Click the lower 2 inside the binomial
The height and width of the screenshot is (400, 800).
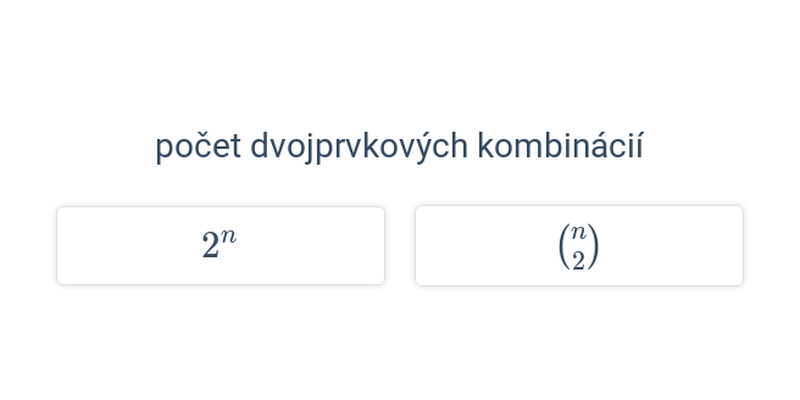point(578,261)
